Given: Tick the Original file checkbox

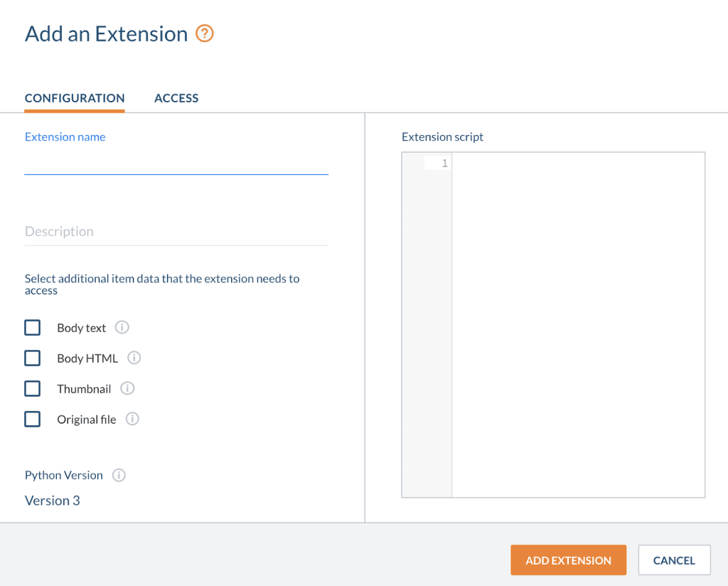Looking at the screenshot, I should coord(33,420).
